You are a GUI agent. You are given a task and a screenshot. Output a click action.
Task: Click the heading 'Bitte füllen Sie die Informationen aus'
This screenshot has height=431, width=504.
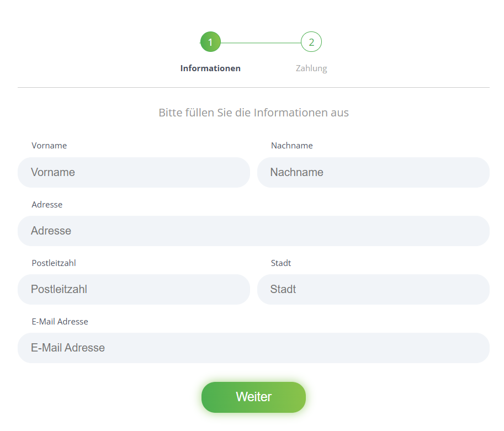click(253, 113)
